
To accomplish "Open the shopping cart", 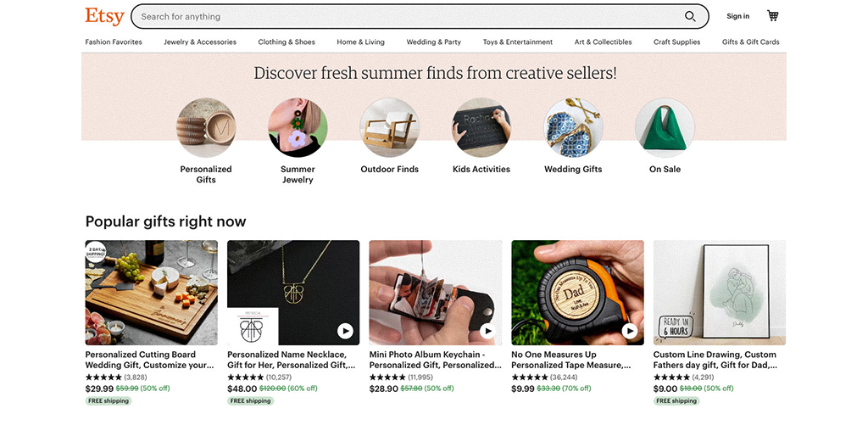I will pos(772,16).
